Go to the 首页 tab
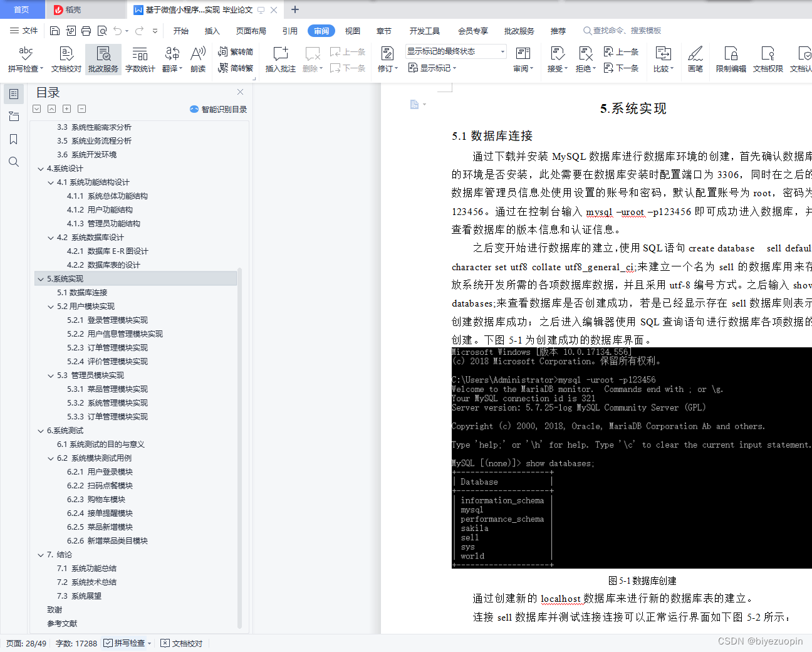Screen dimensions: 812x652 click(22, 9)
